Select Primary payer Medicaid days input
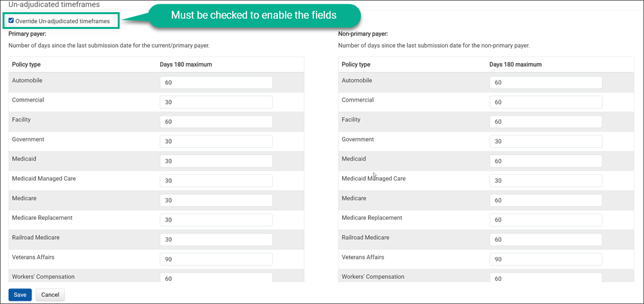 216,161
